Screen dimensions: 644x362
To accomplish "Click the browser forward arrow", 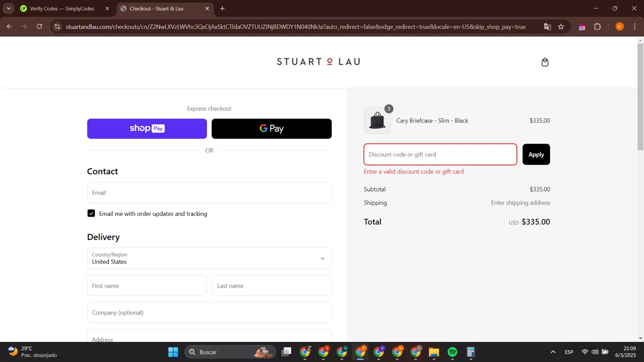I will click(24, 27).
